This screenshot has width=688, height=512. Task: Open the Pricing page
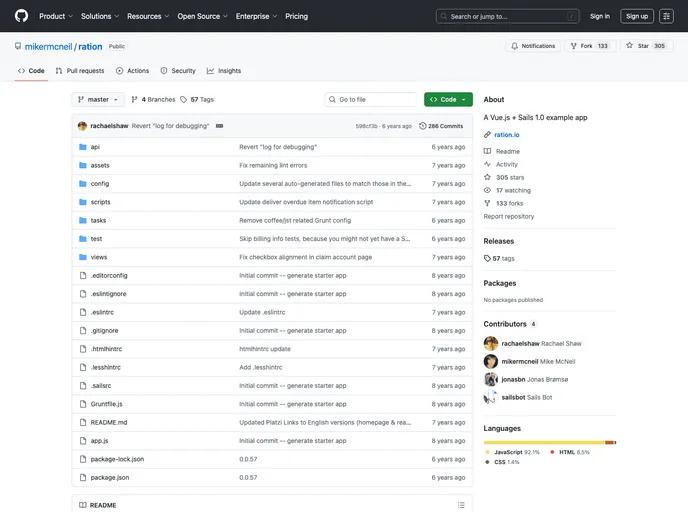296,16
